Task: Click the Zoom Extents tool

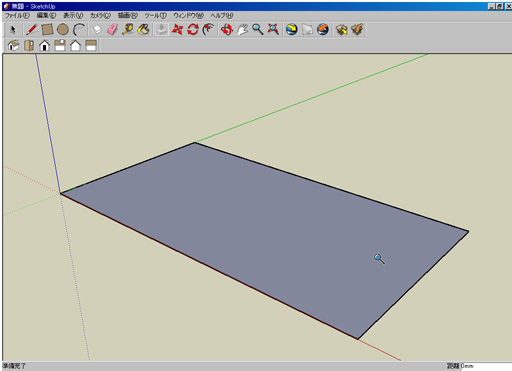Action: (273, 30)
